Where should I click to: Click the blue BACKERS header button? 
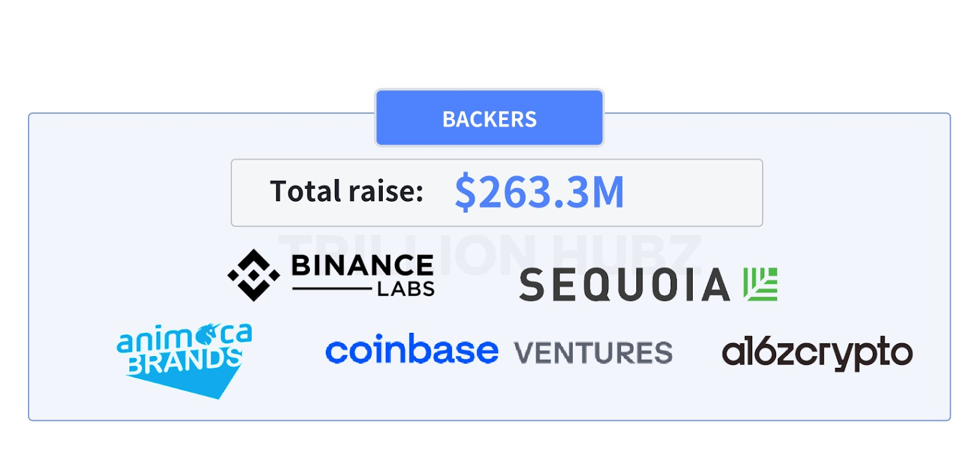(489, 118)
